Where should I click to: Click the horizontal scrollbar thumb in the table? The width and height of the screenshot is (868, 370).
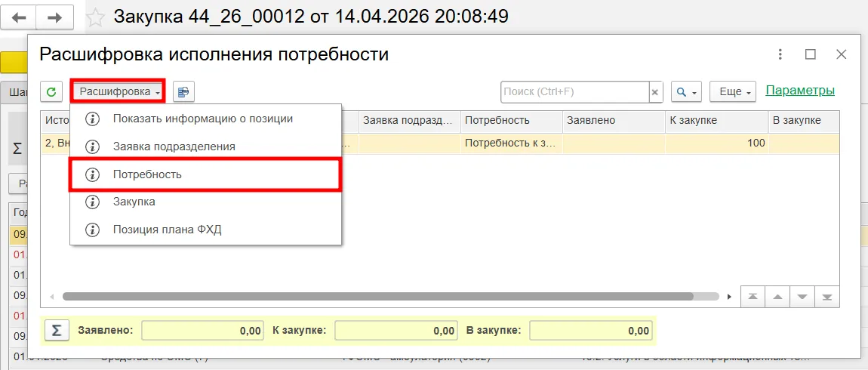[378, 296]
